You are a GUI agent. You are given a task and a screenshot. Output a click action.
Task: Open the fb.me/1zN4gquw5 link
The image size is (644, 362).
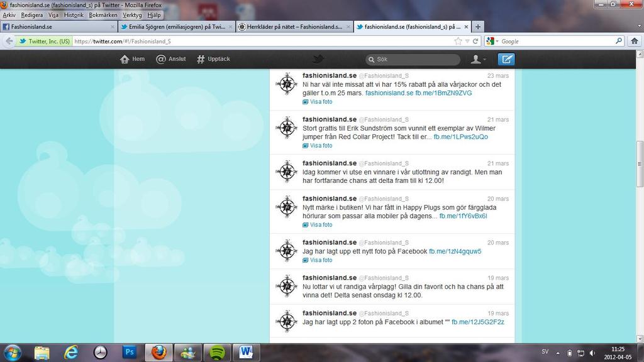click(x=455, y=251)
